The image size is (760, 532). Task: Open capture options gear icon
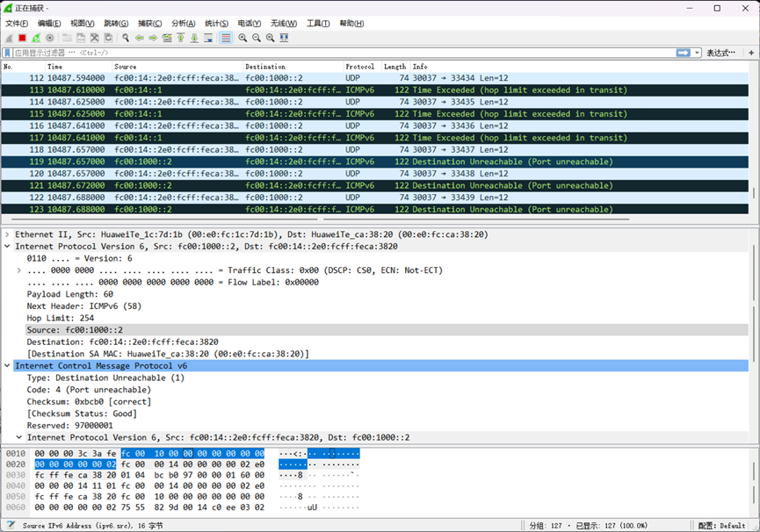[x=49, y=38]
